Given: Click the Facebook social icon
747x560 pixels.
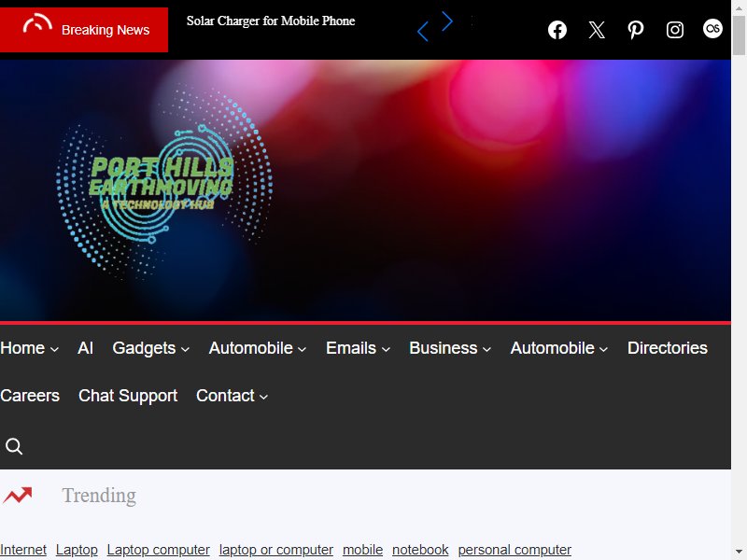Looking at the screenshot, I should pyautogui.click(x=557, y=30).
